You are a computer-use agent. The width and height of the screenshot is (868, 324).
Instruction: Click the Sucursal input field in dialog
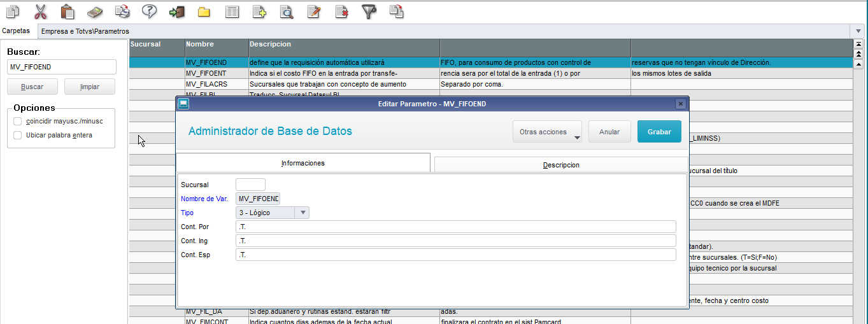[x=250, y=185]
